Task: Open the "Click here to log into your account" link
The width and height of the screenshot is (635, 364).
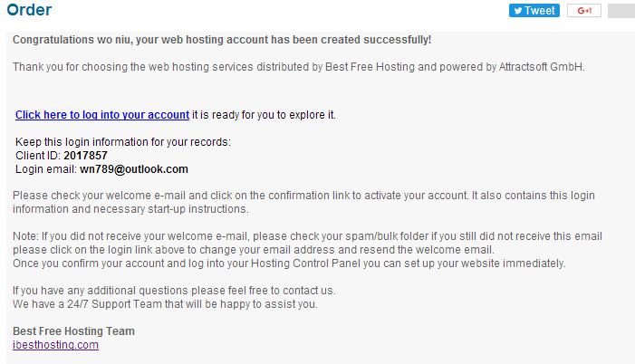Action: click(102, 115)
